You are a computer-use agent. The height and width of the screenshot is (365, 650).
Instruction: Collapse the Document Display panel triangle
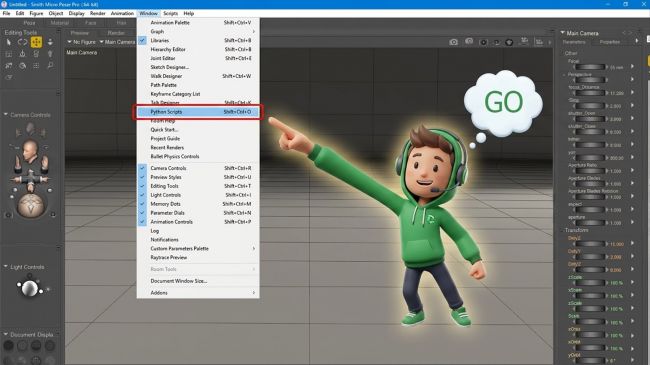[x=6, y=334]
